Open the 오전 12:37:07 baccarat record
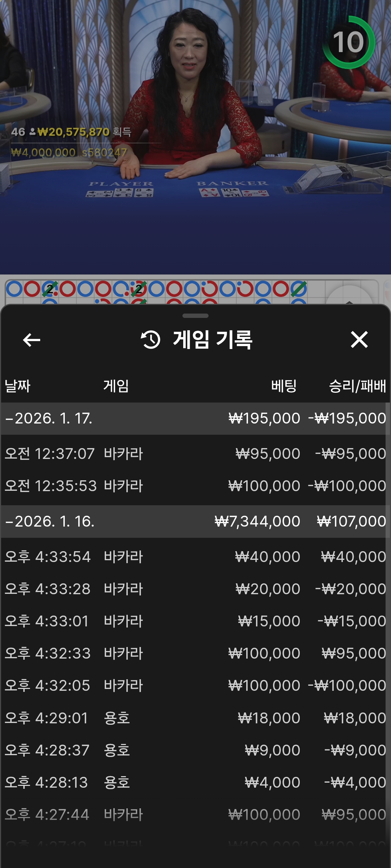The height and width of the screenshot is (868, 391). (195, 454)
